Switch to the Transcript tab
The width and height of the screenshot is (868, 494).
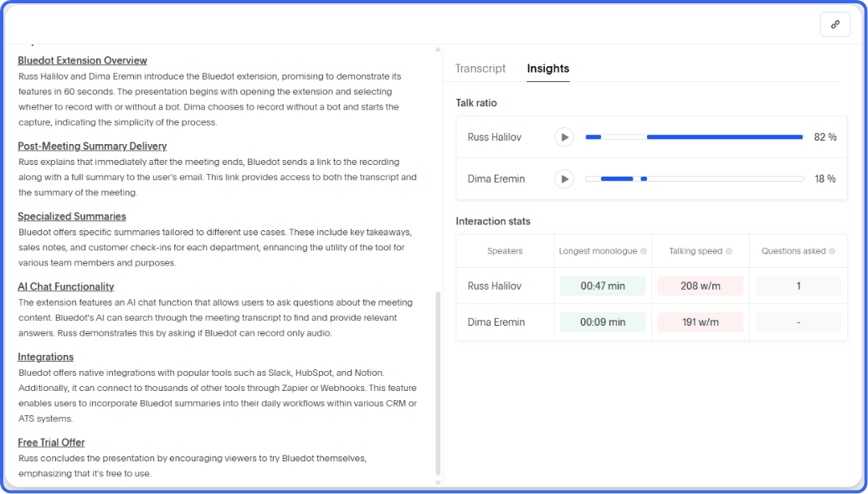pos(480,69)
